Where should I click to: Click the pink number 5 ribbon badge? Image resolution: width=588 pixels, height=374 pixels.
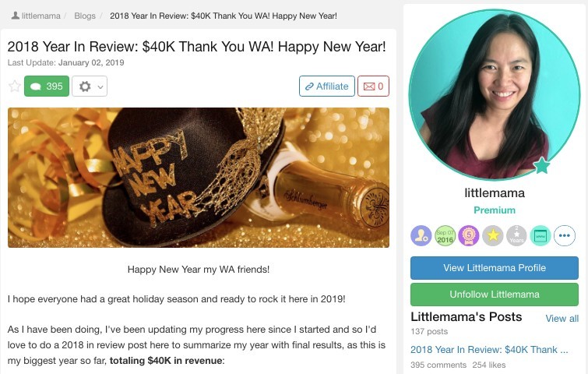pos(468,235)
